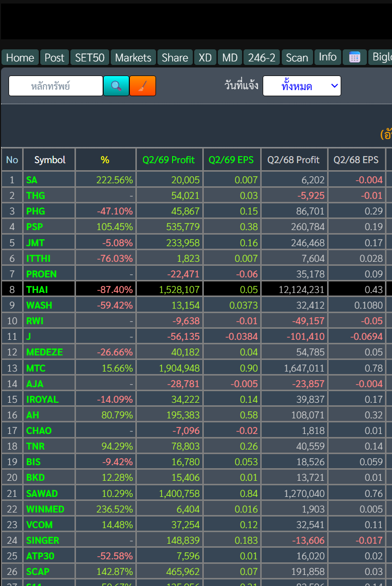Screen dimensions: 392x586
Task: Click SAWAD's 1,400,758 profit value
Action: [x=179, y=494]
